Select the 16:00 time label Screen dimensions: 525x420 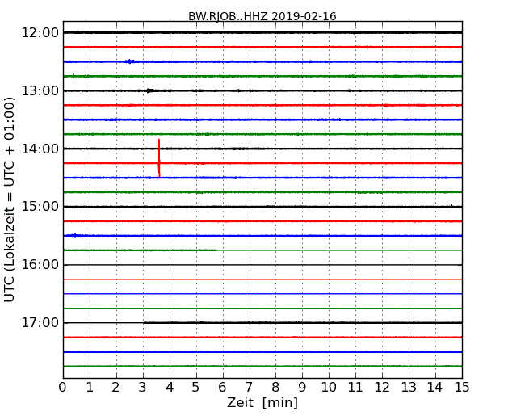(x=40, y=265)
